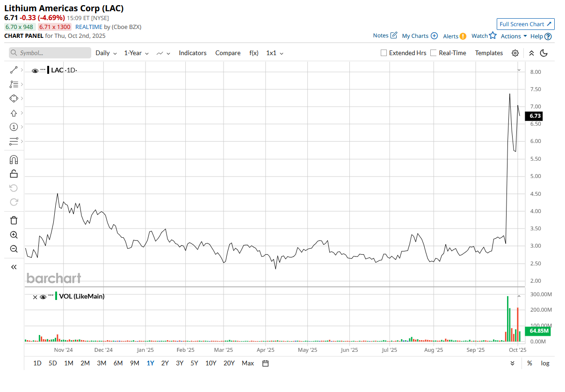The width and height of the screenshot is (565, 392).
Task: Collapse the volume pane caret
Action: tap(518, 296)
